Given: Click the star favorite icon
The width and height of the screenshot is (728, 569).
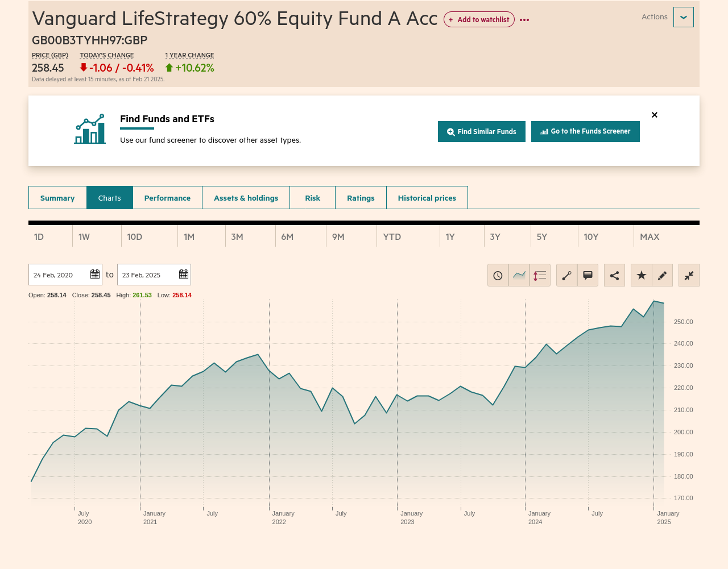Looking at the screenshot, I should pos(641,275).
